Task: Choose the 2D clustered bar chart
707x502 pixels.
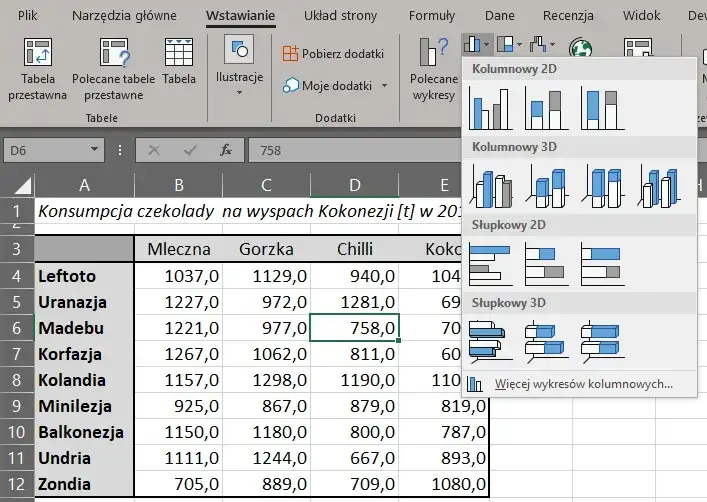Action: (x=491, y=263)
